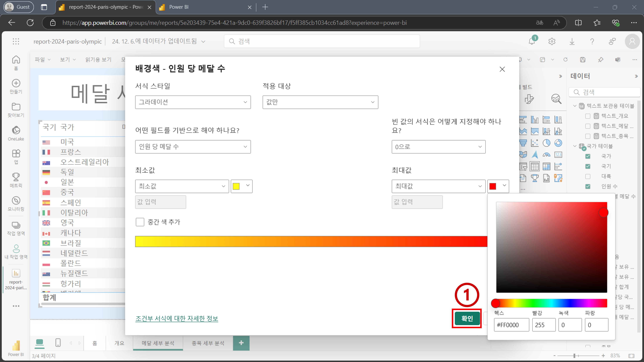Switch to mobile layout icon
644x362 pixels.
click(58, 343)
